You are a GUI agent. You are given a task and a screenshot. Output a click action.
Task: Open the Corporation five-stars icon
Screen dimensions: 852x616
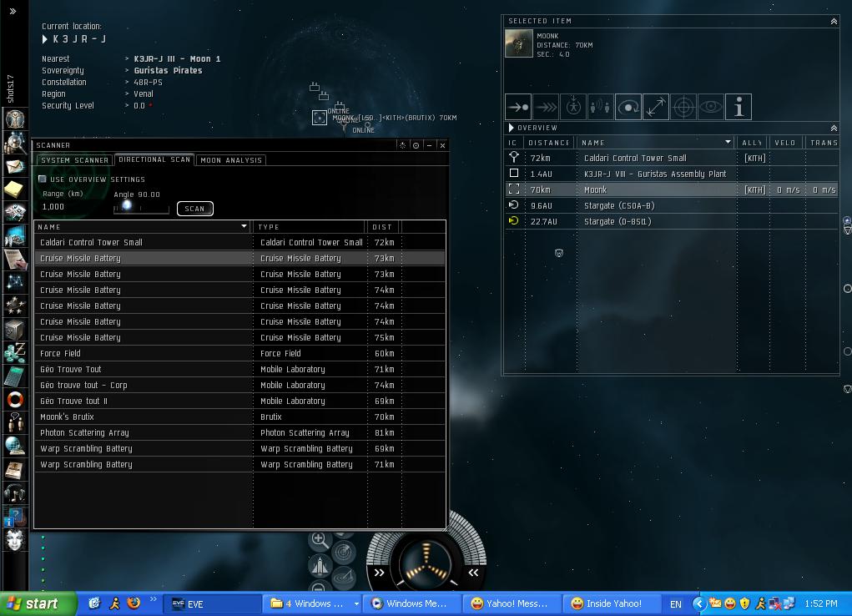[15, 305]
